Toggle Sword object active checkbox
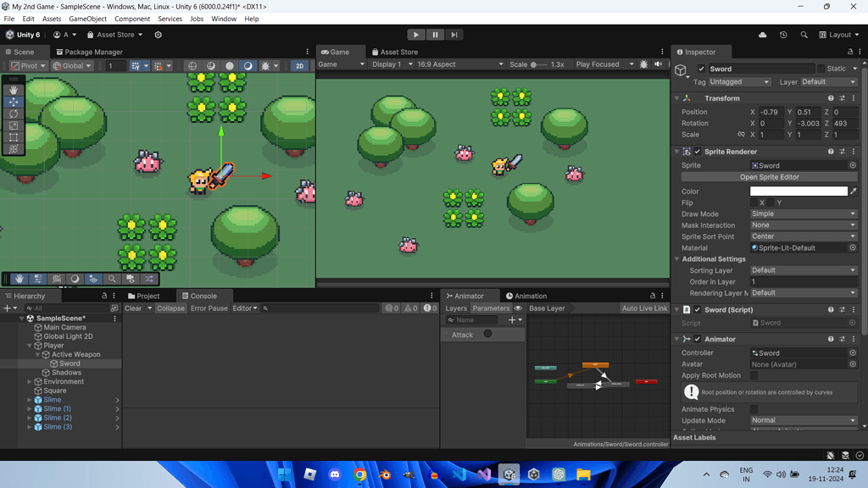 point(701,69)
